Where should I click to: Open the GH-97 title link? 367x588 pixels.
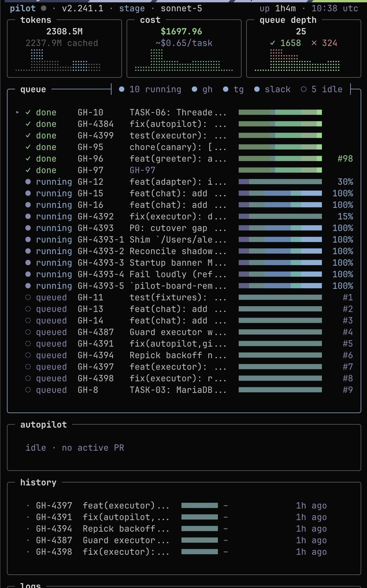143,170
